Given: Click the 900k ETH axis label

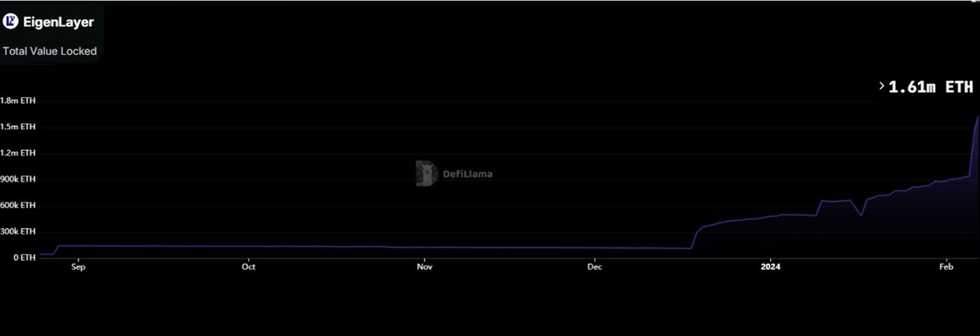Looking at the screenshot, I should (19, 179).
